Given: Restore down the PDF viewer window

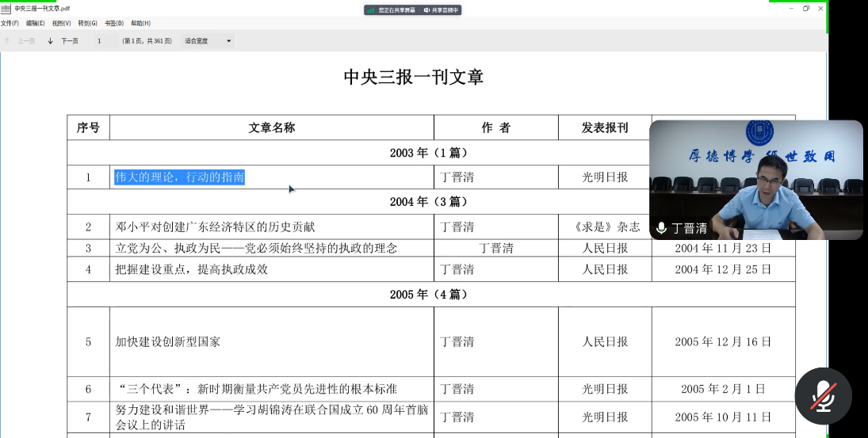Looking at the screenshot, I should (806, 8).
